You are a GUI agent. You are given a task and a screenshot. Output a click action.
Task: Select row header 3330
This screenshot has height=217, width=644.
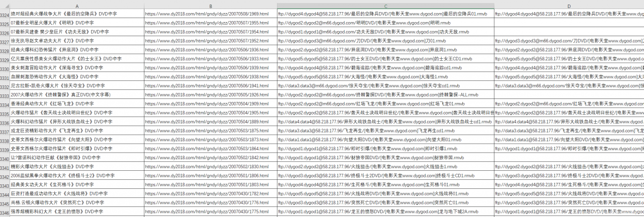click(5, 68)
